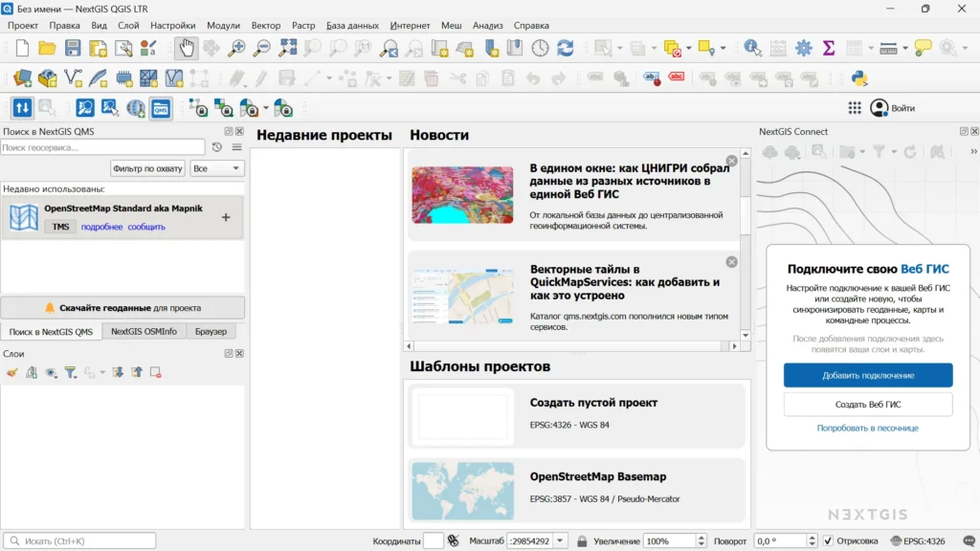This screenshot has width=980, height=551.
Task: Click the news vertical scrollbar down arrow
Action: [745, 336]
